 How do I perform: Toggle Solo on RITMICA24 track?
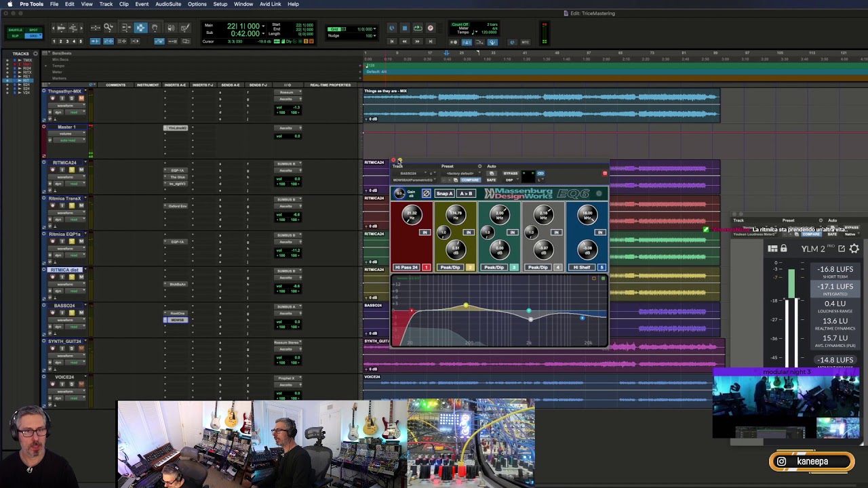pyautogui.click(x=72, y=169)
